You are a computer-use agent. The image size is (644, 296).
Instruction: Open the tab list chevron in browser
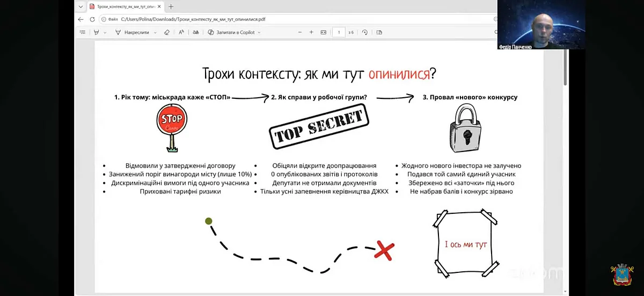click(x=80, y=7)
